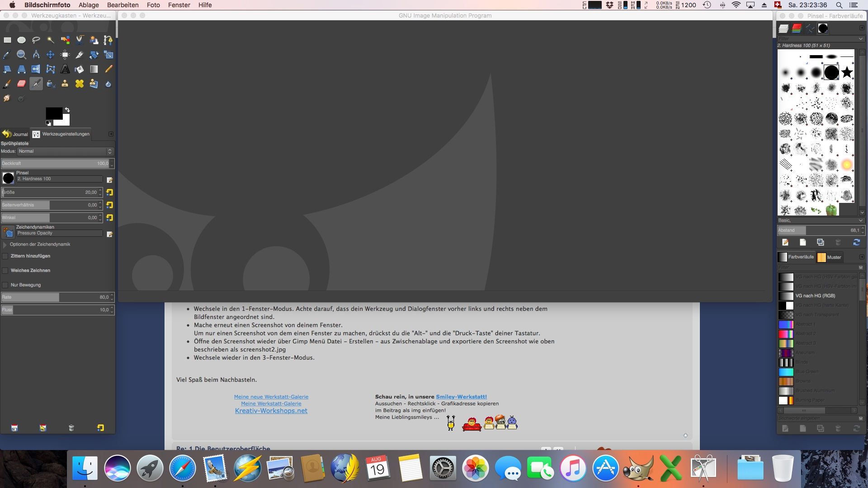Enable Zittern hinzufügen checkbox

pyautogui.click(x=5, y=256)
